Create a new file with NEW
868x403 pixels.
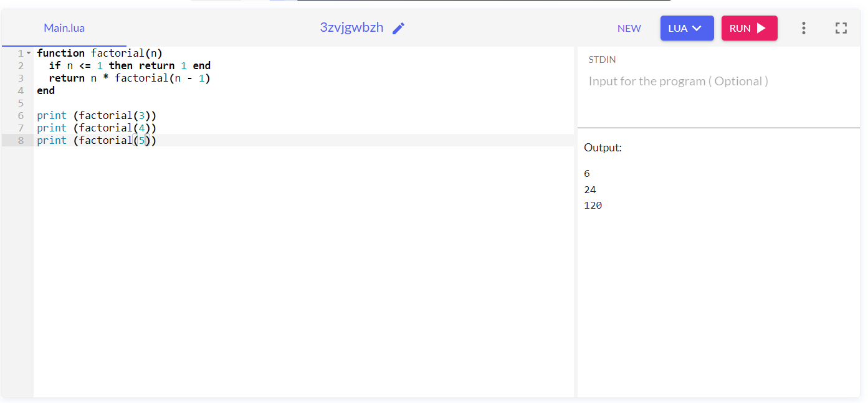coord(629,27)
